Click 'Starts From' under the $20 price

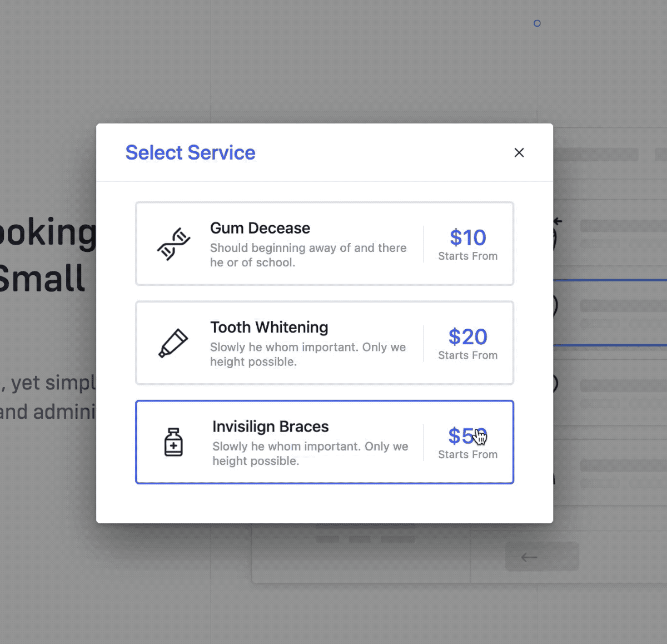(467, 355)
